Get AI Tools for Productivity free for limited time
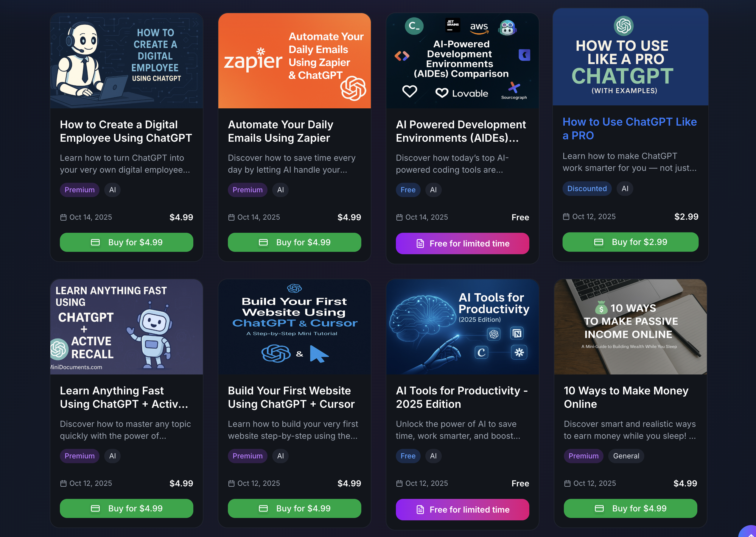This screenshot has width=756, height=537. [x=463, y=510]
